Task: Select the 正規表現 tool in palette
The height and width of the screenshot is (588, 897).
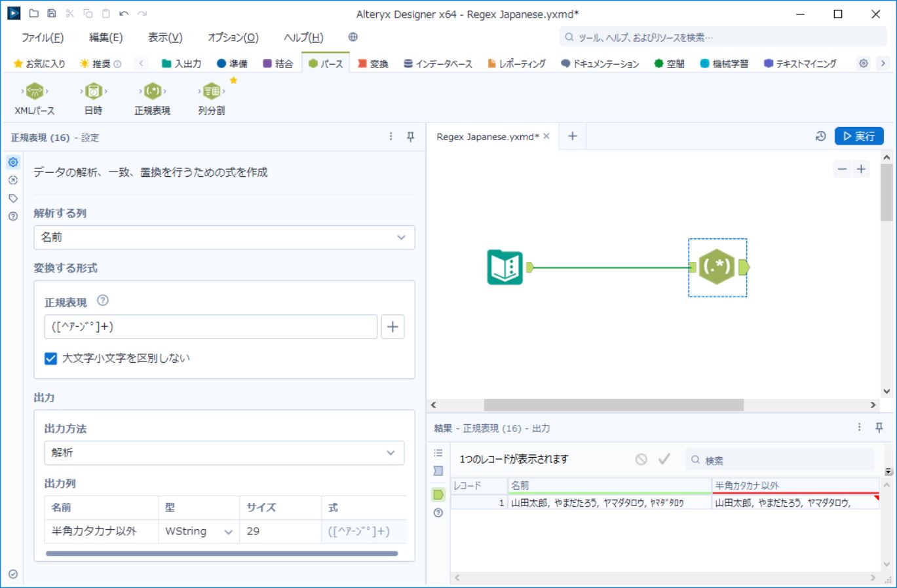Action: (x=152, y=92)
